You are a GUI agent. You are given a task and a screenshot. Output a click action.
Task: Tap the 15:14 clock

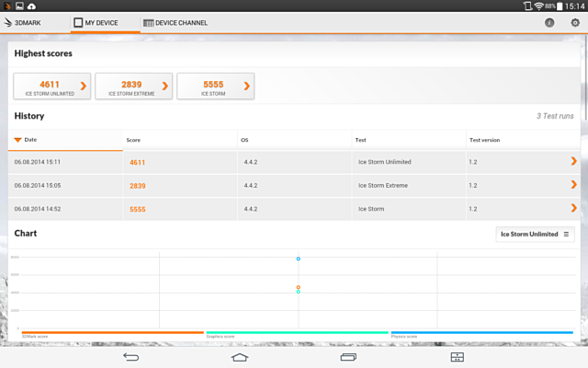coord(574,6)
